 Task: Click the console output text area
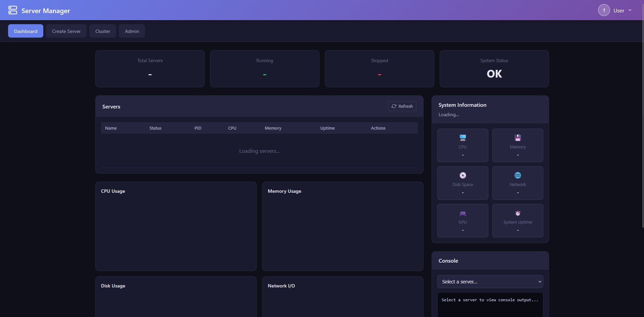[490, 305]
